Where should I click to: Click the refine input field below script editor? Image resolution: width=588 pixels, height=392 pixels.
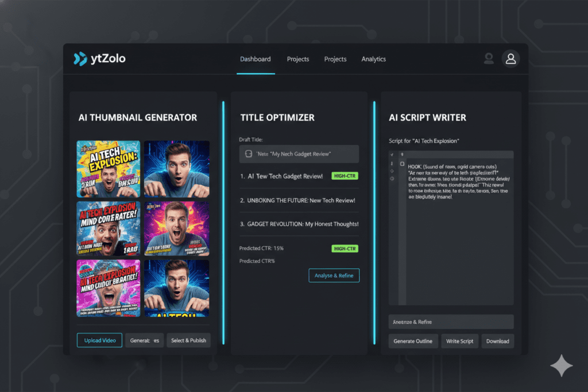tap(451, 322)
